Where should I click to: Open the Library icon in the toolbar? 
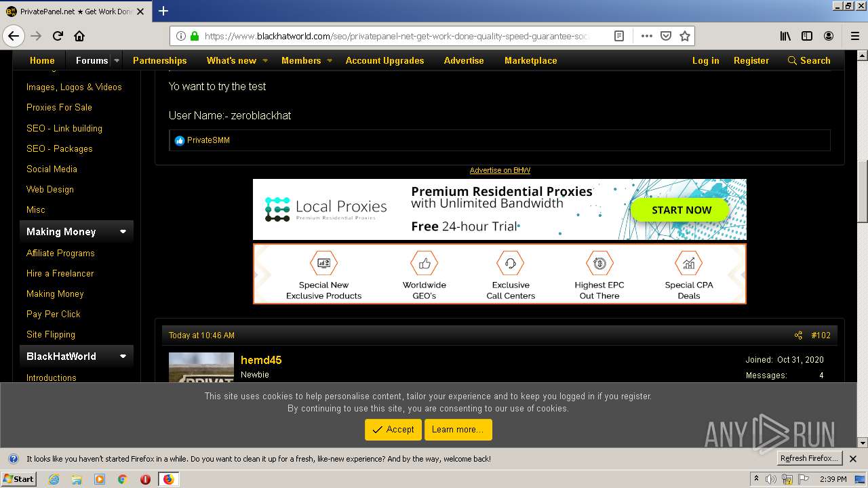click(785, 36)
